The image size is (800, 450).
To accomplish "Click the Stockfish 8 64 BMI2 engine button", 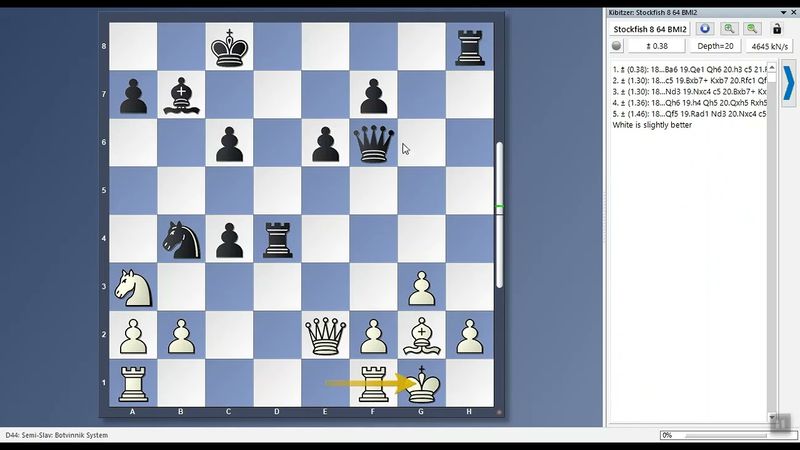I will (x=649, y=29).
